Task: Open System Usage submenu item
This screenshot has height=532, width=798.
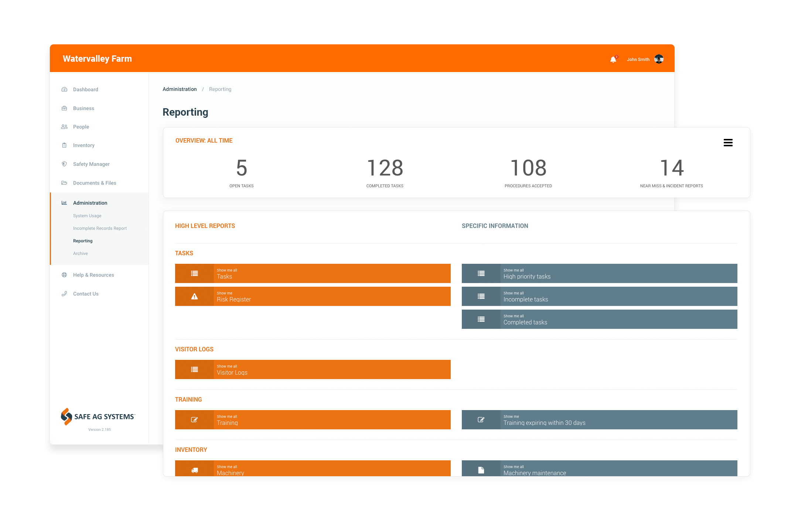Action: [x=87, y=216]
